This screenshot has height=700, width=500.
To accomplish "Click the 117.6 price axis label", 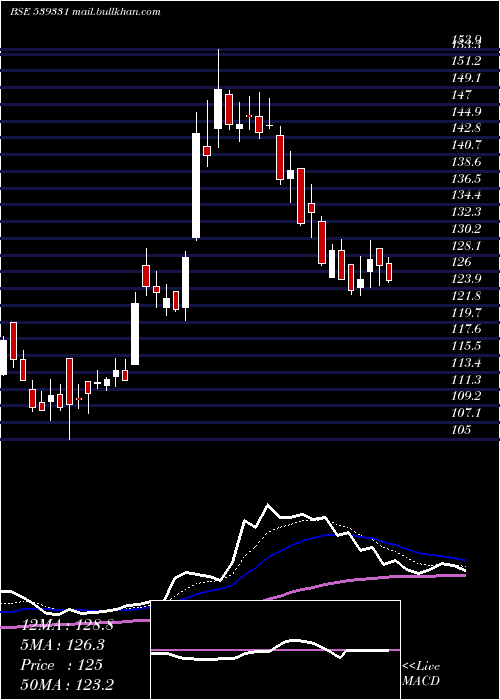I will [x=467, y=329].
